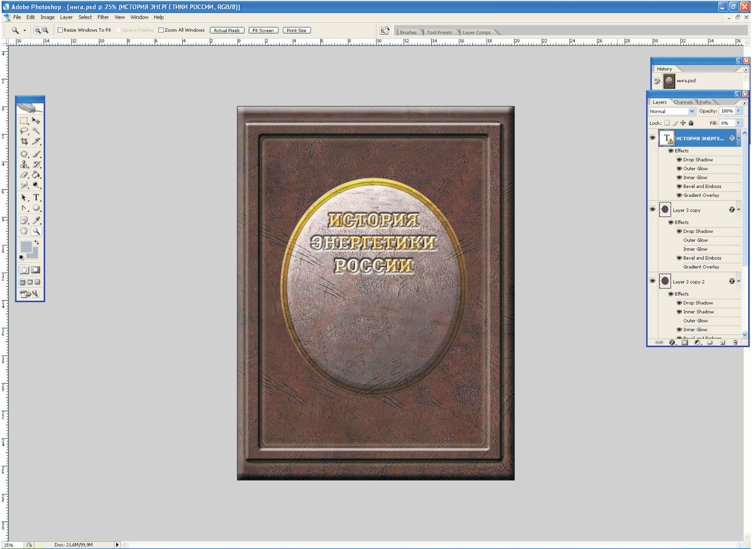Click the delete layer trash icon
756x549 pixels.
pyautogui.click(x=735, y=342)
